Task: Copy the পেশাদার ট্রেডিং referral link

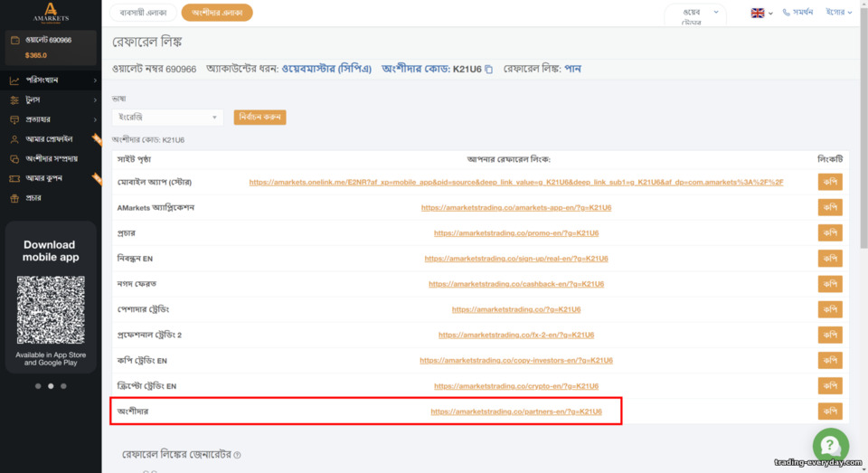Action: pos(830,309)
